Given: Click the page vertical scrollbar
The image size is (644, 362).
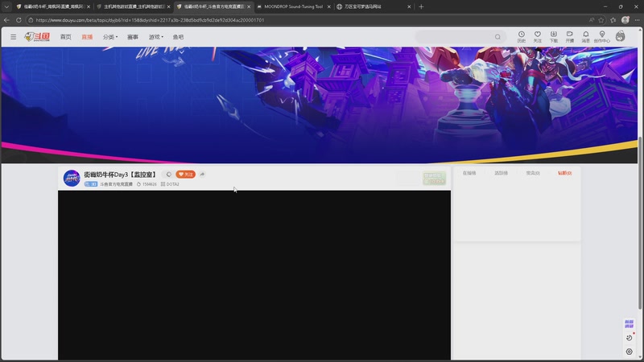Looking at the screenshot, I should pyautogui.click(x=640, y=223).
